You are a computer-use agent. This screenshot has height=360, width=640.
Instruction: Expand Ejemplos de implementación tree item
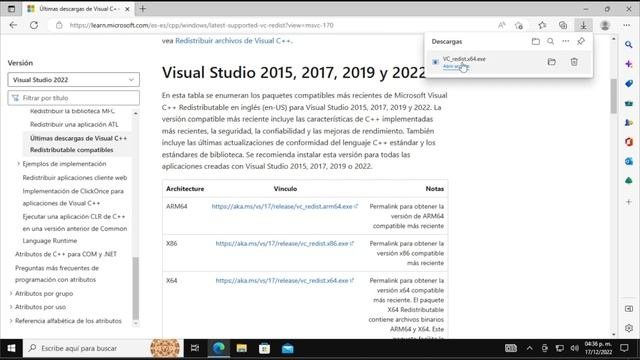click(x=18, y=164)
